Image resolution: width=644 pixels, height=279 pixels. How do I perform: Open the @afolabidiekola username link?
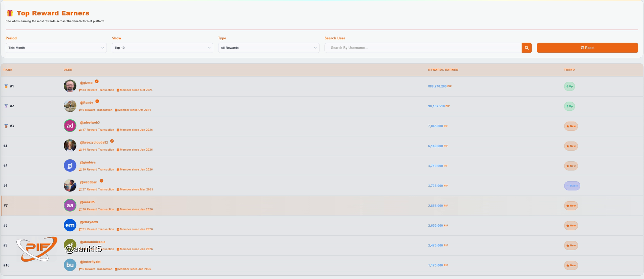(93, 242)
